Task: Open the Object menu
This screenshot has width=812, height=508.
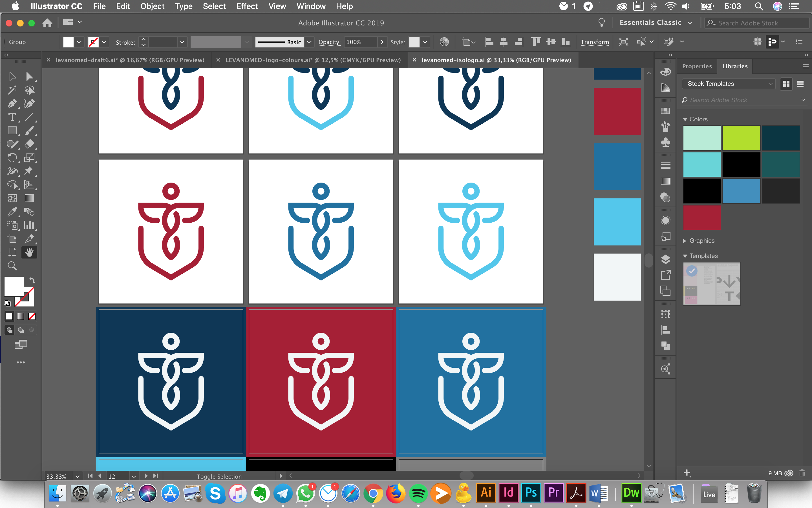Action: click(x=152, y=6)
